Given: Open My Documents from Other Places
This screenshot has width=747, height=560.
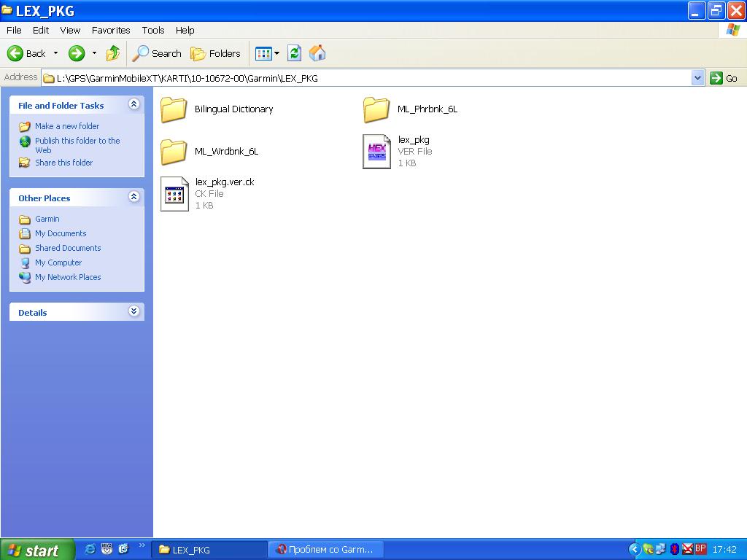Looking at the screenshot, I should pyautogui.click(x=61, y=233).
